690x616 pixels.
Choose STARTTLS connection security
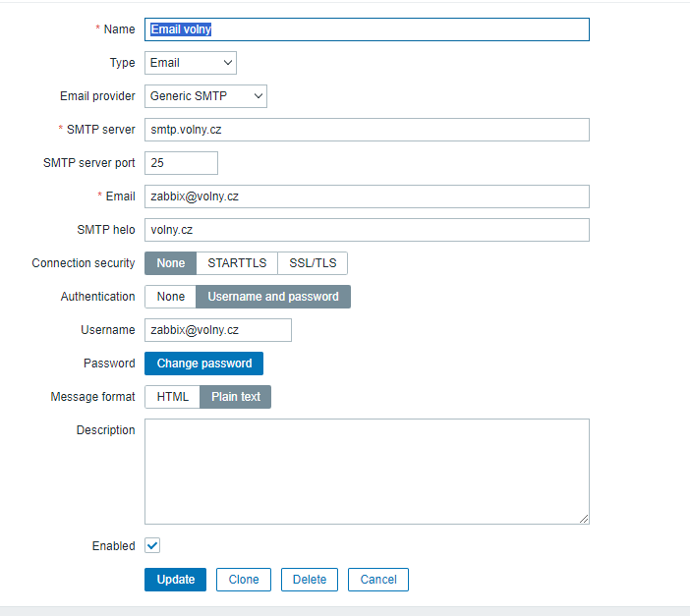237,263
